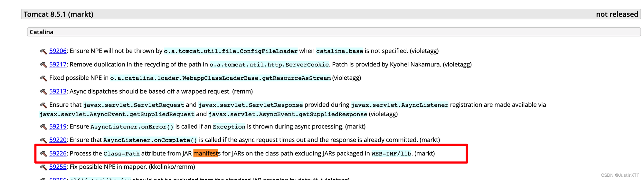644x180 pixels.
Task: Click 'javax.servlet.AsyncEvent.getSuppliedRequest' code text
Action: [x=117, y=115]
